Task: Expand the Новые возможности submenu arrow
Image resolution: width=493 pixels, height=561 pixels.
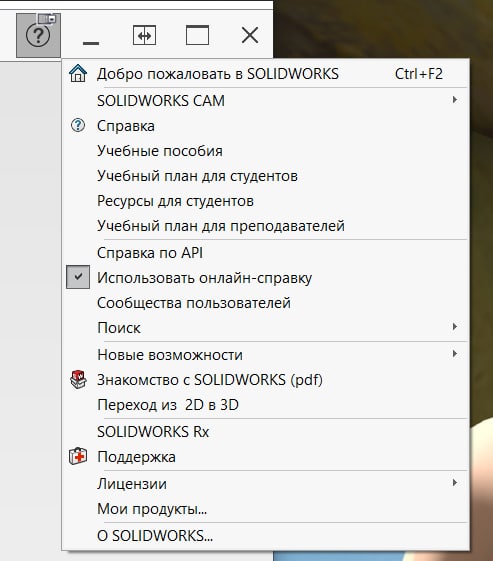Action: pyautogui.click(x=455, y=354)
